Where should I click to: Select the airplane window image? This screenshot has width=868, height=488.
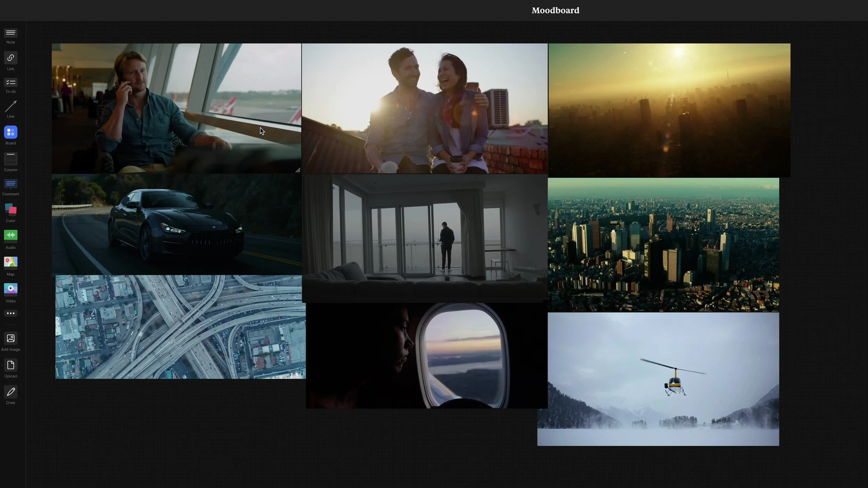point(426,356)
